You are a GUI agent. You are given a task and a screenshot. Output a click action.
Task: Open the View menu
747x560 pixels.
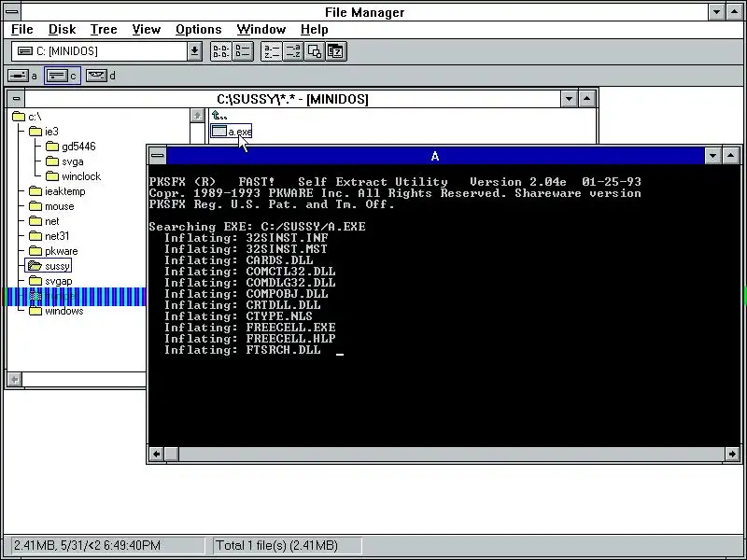(146, 30)
